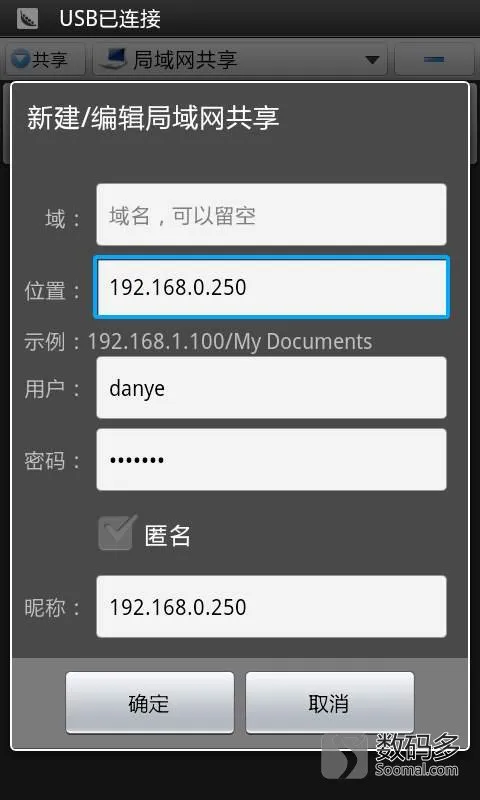Image resolution: width=480 pixels, height=800 pixels.
Task: Focus the 域 domain name field
Action: click(271, 214)
